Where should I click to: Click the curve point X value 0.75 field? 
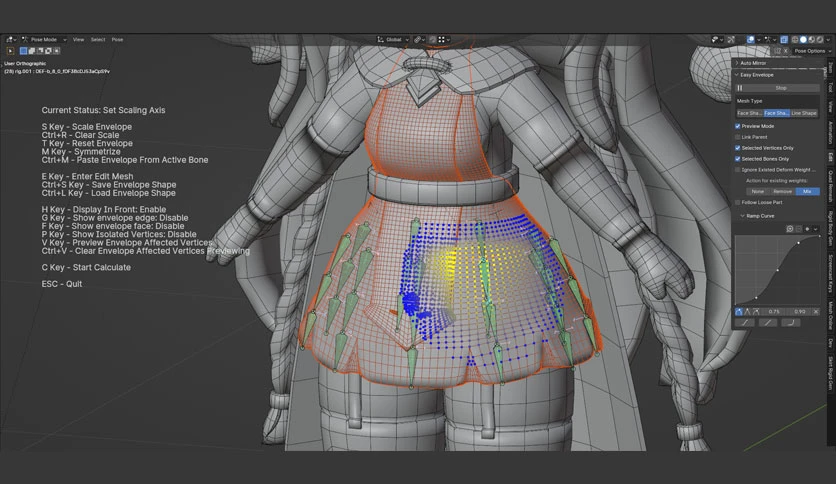774,312
